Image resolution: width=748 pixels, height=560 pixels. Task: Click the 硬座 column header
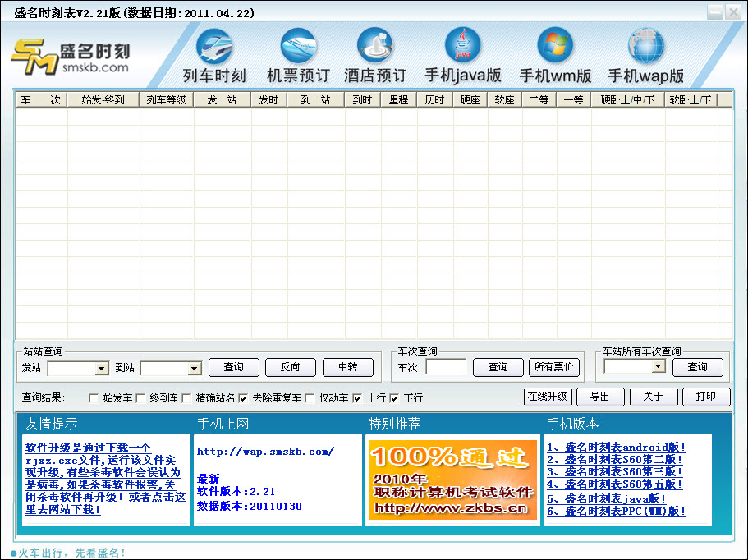(x=470, y=100)
